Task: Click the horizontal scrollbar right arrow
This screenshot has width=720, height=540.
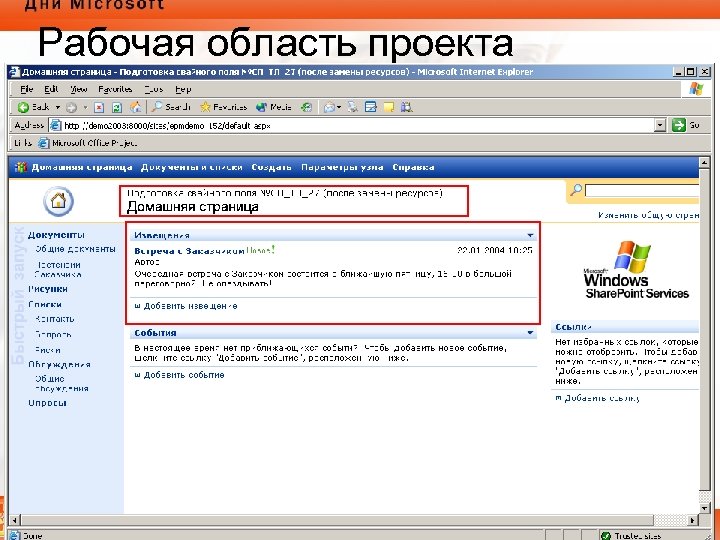Action: 693,520
